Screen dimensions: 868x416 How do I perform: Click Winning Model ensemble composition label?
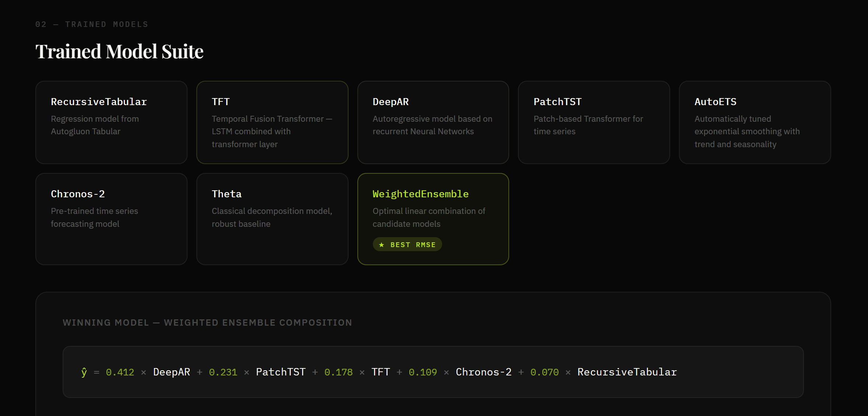point(207,323)
